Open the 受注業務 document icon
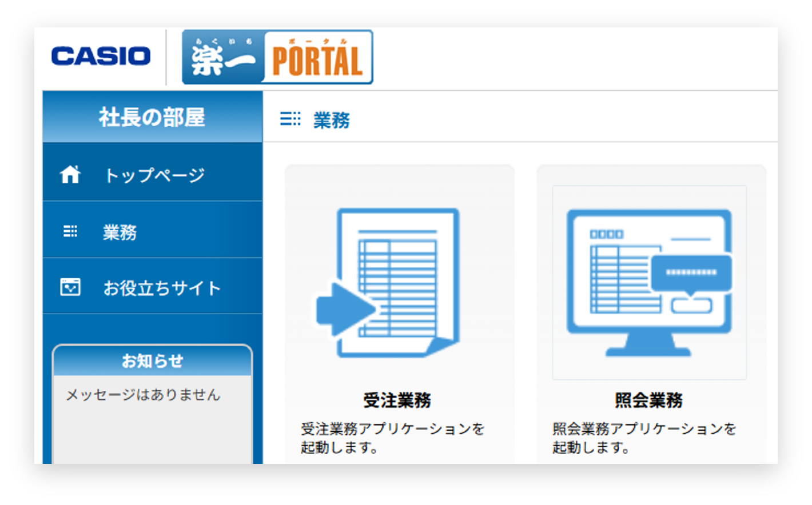This screenshot has width=812, height=505. pyautogui.click(x=388, y=283)
